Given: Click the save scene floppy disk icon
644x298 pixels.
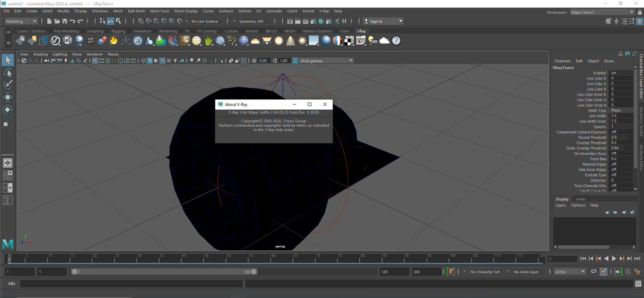Looking at the screenshot, I should pyautogui.click(x=64, y=21).
